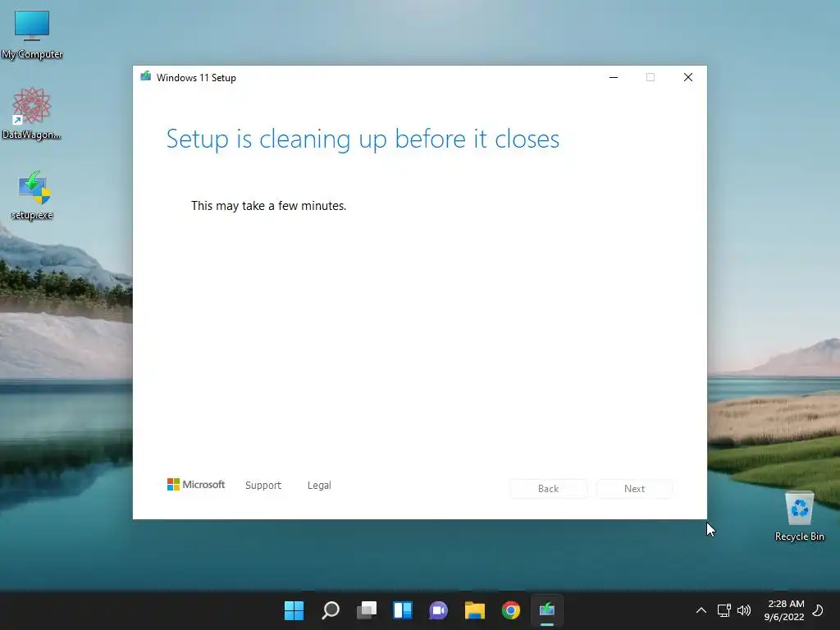Minimize the Windows 11 Setup window
This screenshot has width=840, height=630.
tap(614, 77)
